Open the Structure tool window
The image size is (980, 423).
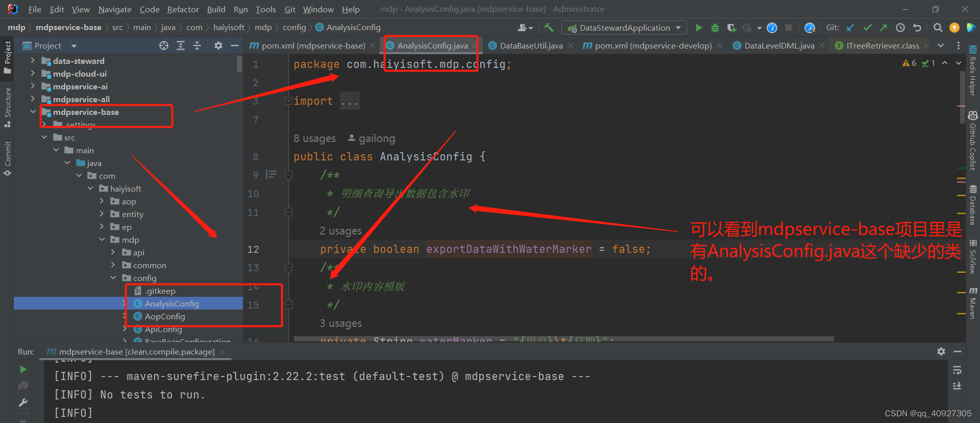pyautogui.click(x=7, y=108)
